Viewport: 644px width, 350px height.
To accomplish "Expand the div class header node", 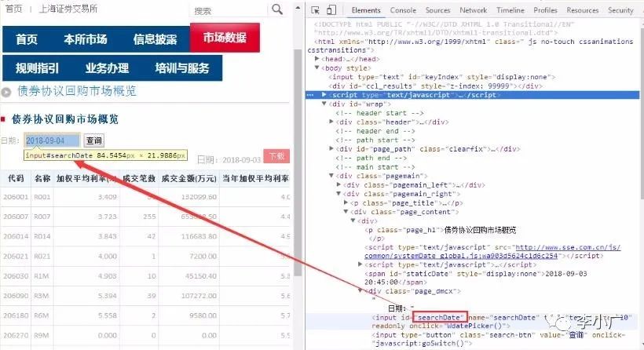I will [x=331, y=122].
